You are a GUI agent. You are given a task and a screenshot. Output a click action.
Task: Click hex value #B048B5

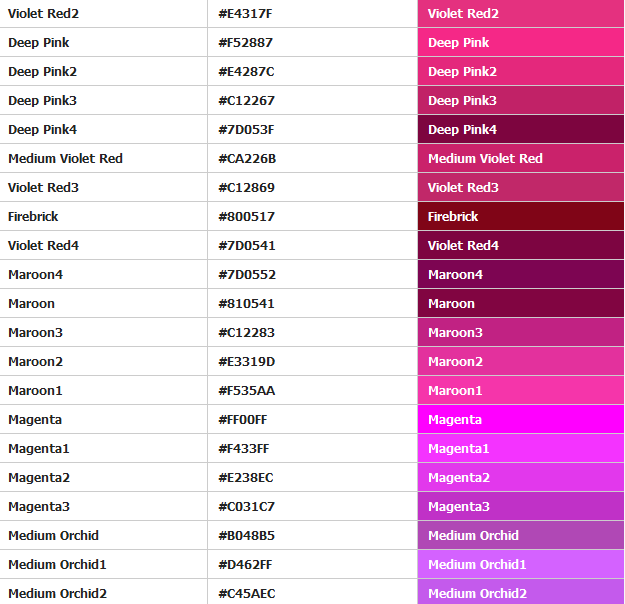pos(246,536)
